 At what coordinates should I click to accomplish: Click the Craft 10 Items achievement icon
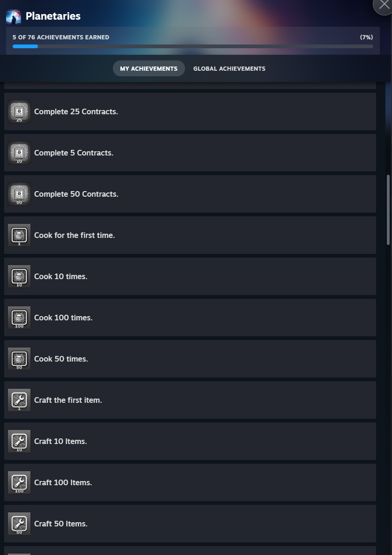click(x=19, y=441)
